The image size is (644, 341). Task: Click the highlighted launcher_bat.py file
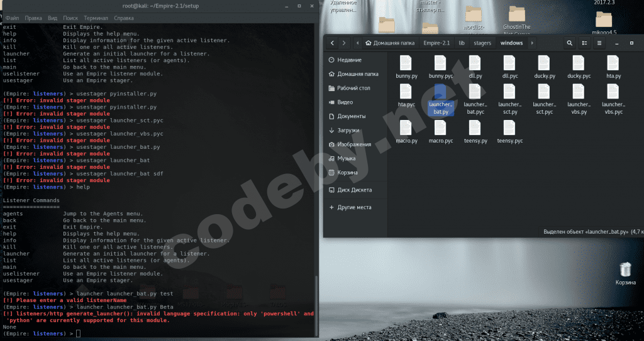(x=441, y=99)
